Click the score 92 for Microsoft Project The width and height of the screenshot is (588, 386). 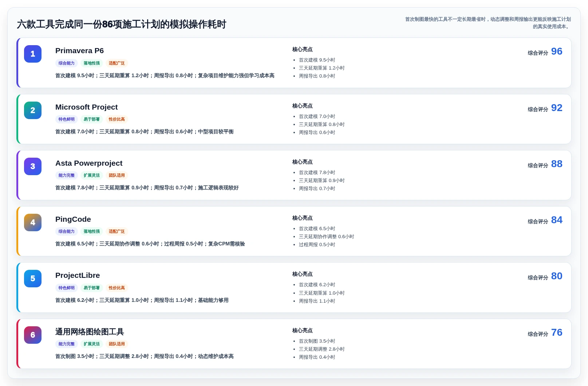pos(557,108)
